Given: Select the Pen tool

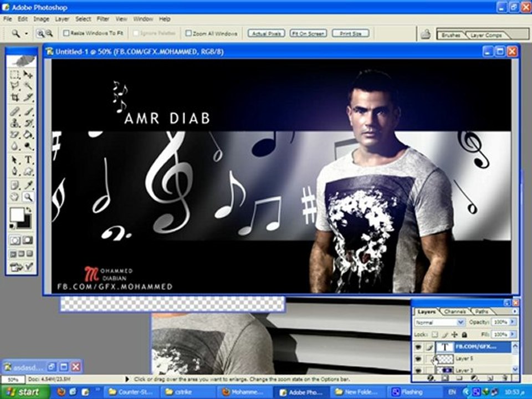Looking at the screenshot, I should tap(14, 171).
